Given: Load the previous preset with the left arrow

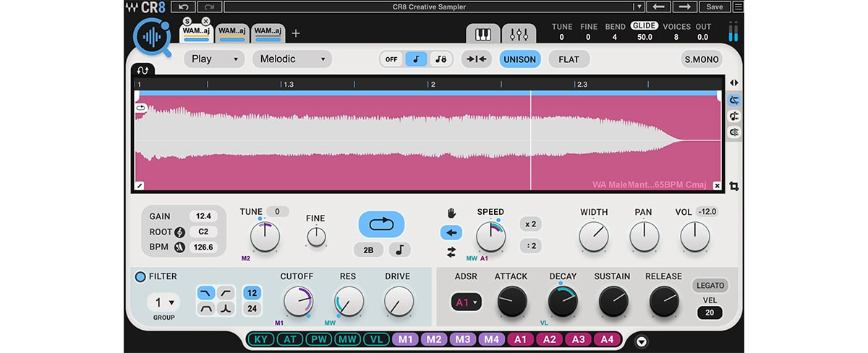Looking at the screenshot, I should pos(658,7).
